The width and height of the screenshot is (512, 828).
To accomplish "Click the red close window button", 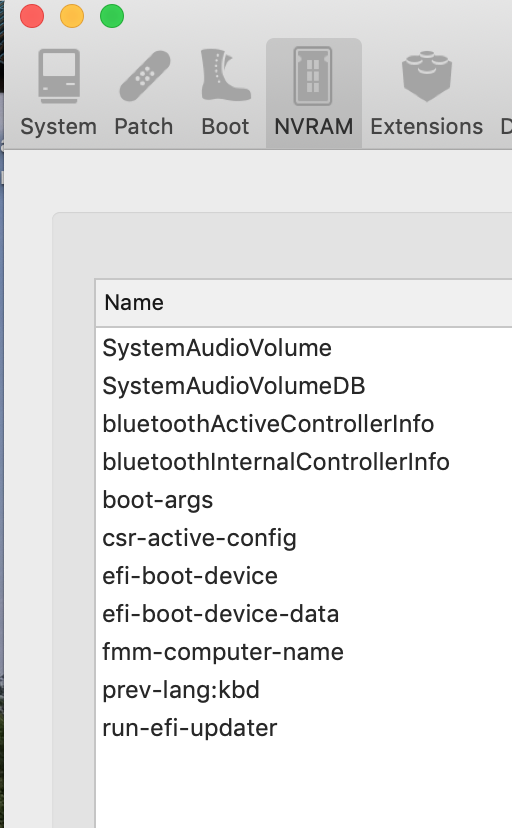I will pyautogui.click(x=32, y=16).
